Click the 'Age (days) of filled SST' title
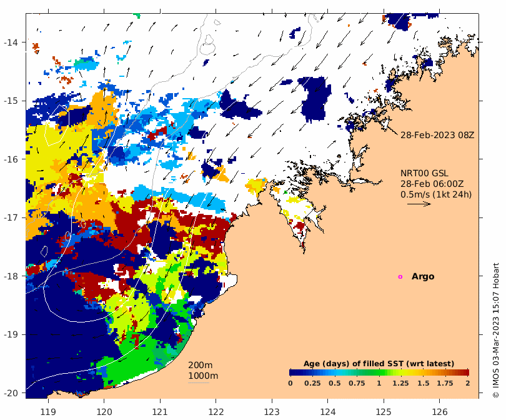This screenshot has width=506, height=420. tap(379, 364)
